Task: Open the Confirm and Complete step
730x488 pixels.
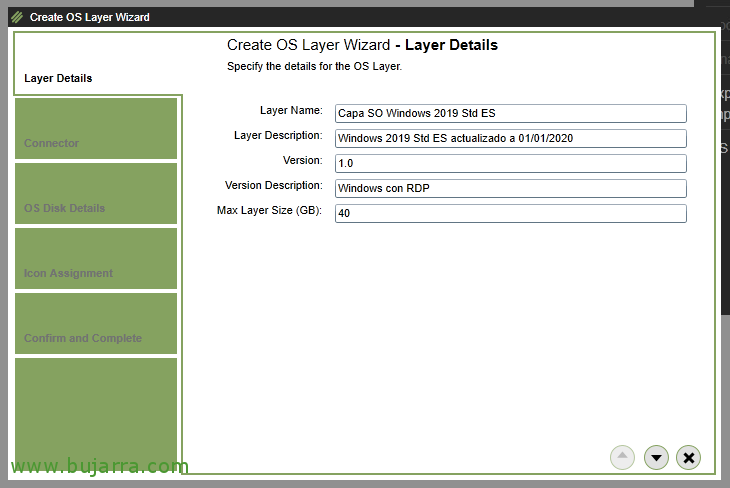Action: (96, 323)
